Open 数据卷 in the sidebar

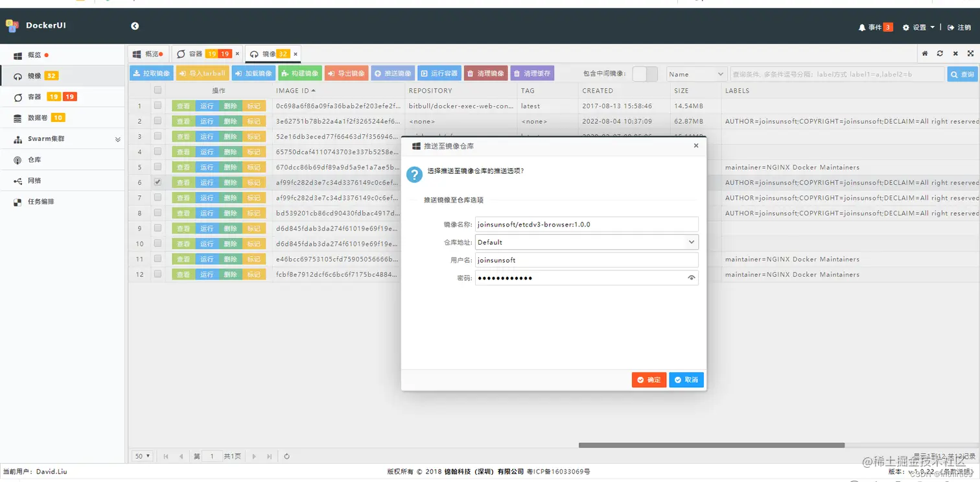point(62,117)
